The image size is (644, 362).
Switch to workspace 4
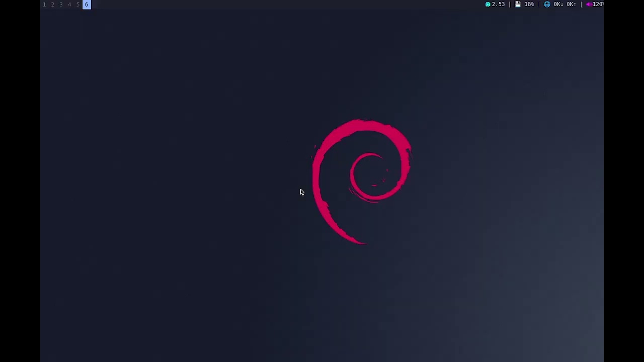69,5
